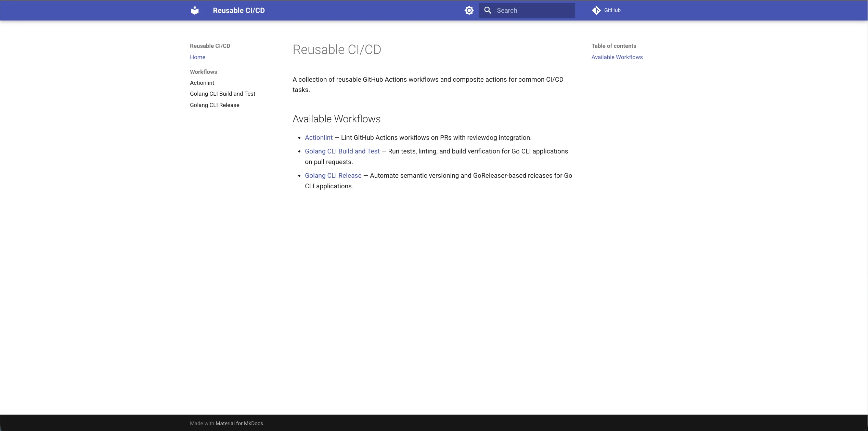Open Golang CLI Build and Test sidebar item

point(223,94)
